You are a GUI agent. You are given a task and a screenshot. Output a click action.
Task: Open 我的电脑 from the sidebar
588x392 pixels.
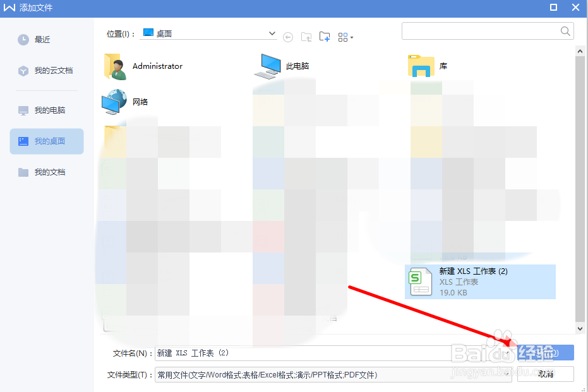click(42, 110)
